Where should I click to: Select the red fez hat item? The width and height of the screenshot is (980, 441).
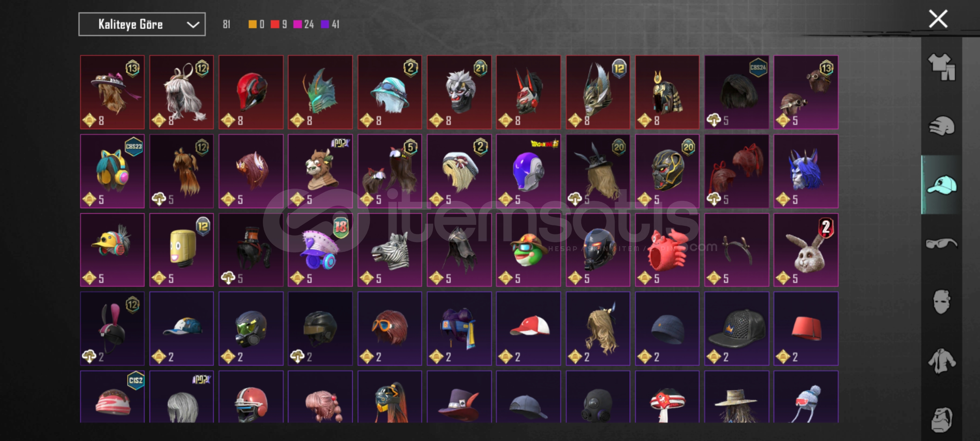point(806,329)
